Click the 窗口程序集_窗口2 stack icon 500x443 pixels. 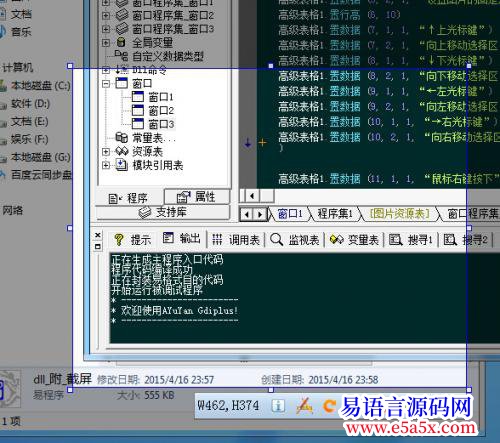pyautogui.click(x=122, y=15)
